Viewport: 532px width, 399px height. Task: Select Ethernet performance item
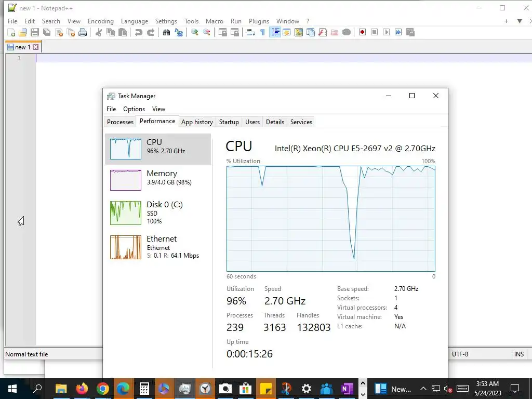tap(158, 247)
